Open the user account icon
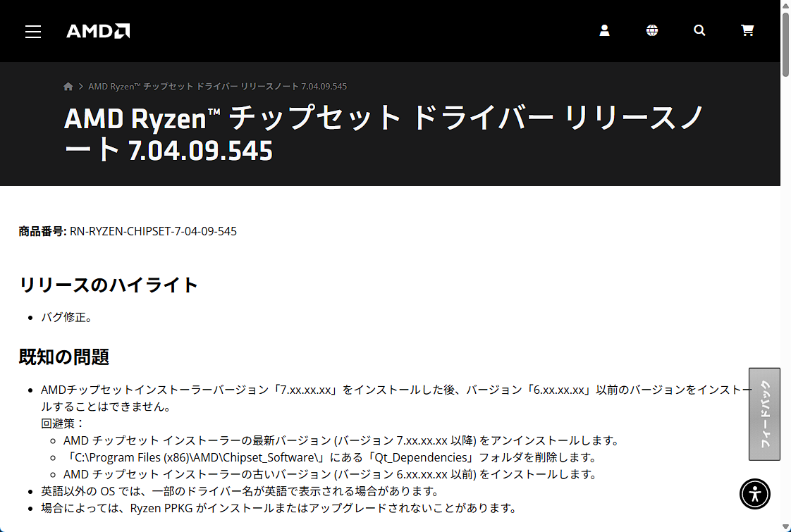The width and height of the screenshot is (791, 532). pyautogui.click(x=604, y=31)
